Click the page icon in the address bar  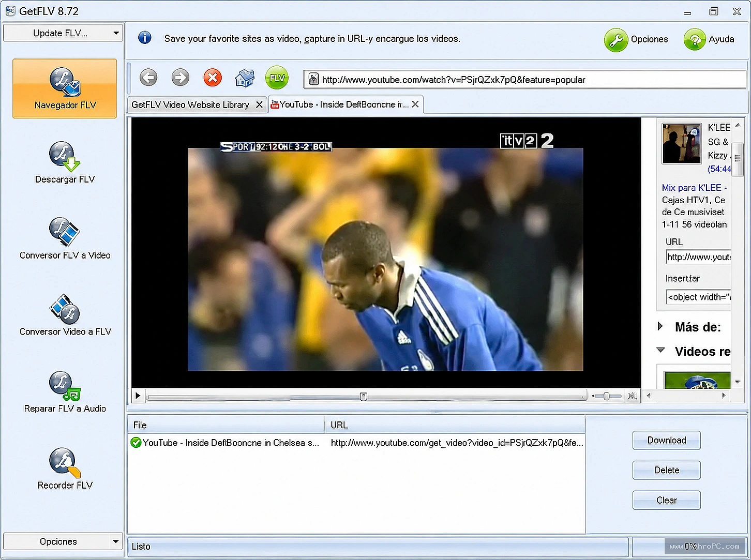[313, 80]
